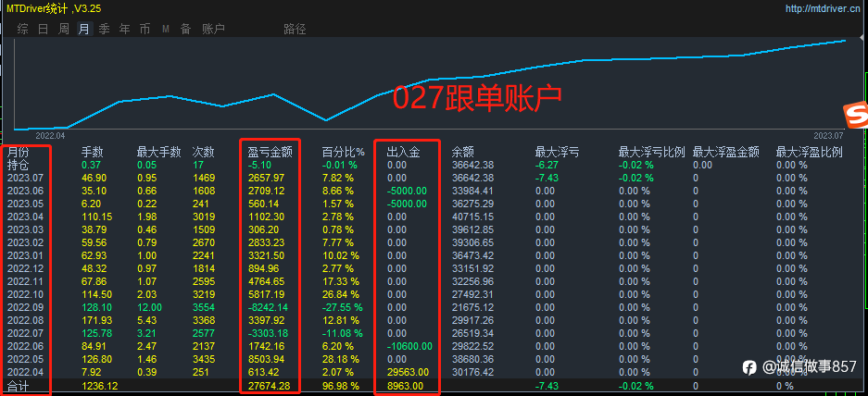Viewport: 868px width, 396px height.
Task: Select the 月 monthly tab
Action: 84,29
